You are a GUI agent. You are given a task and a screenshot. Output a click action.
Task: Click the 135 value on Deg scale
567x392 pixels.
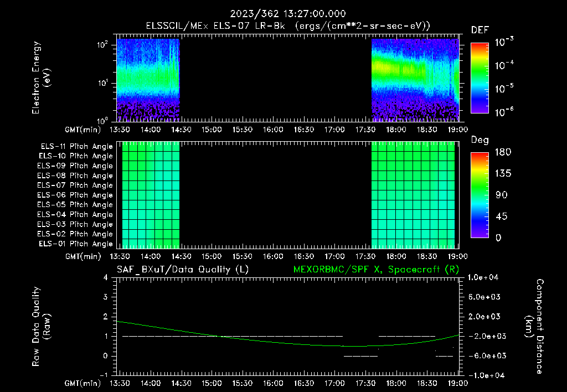[503, 174]
